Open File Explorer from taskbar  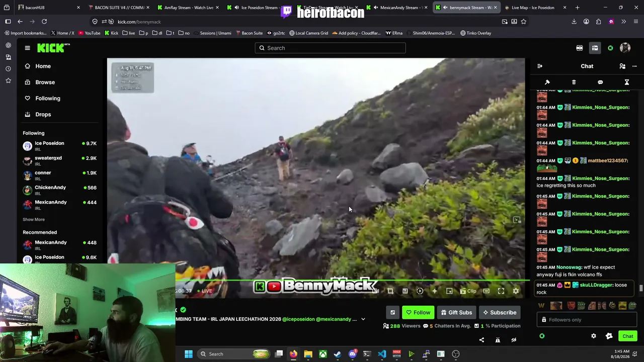coord(308,354)
